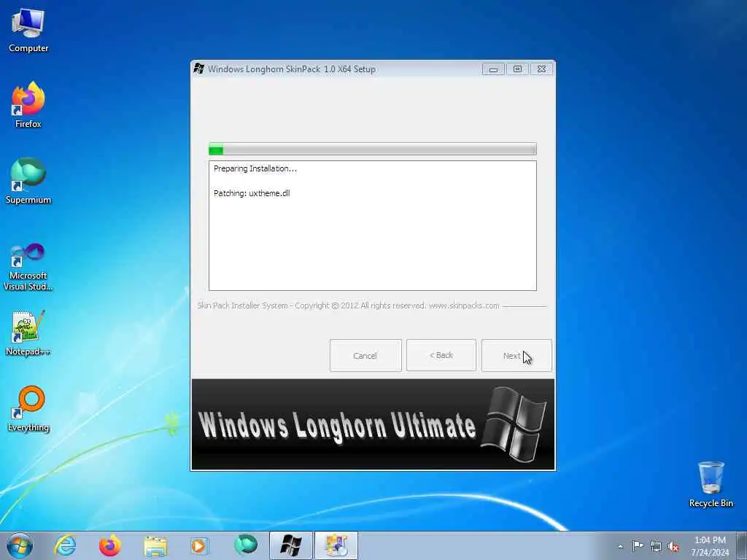Switch to SkinPack Setup taskbar button
This screenshot has width=747, height=560.
point(290,545)
